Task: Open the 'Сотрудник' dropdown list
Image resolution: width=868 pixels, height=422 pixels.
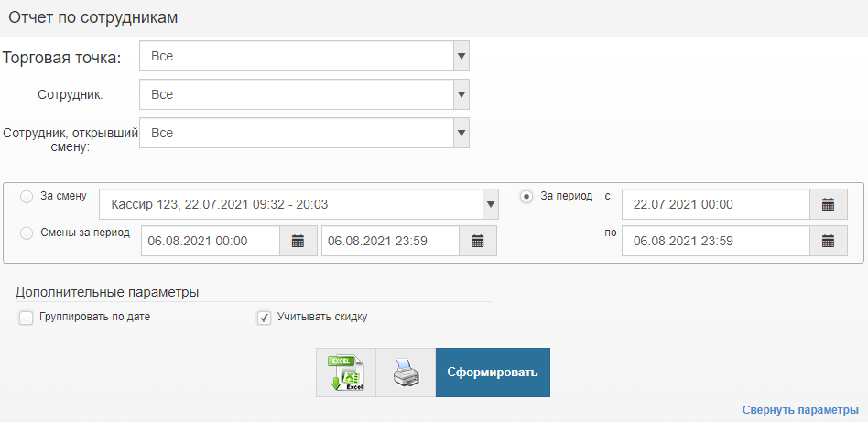Action: point(461,94)
